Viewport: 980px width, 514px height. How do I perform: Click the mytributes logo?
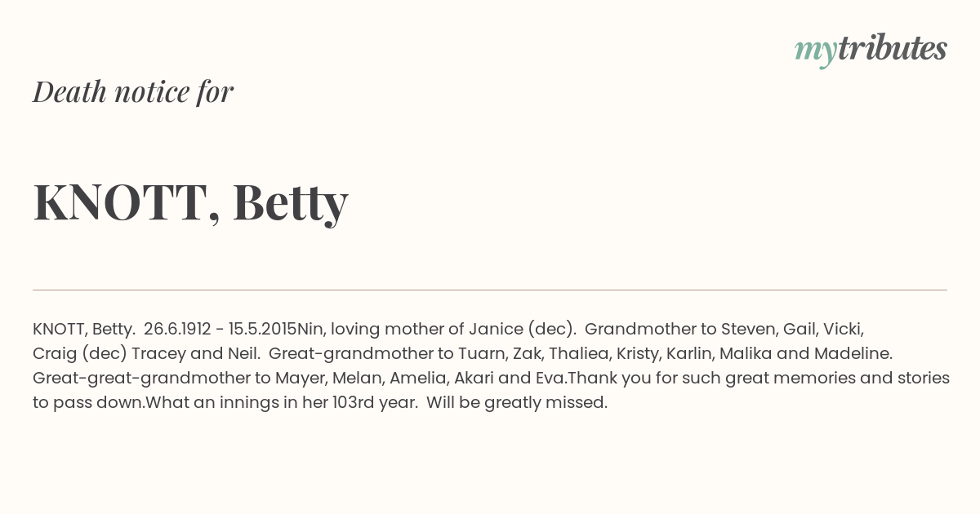871,49
